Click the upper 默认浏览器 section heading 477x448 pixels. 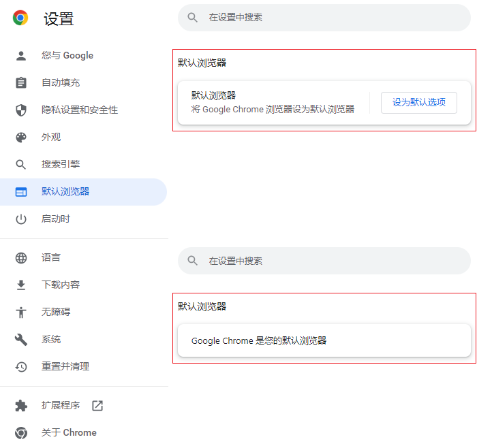coord(202,63)
